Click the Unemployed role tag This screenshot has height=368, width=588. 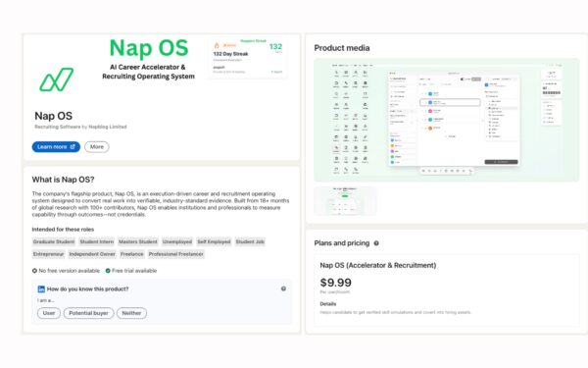[x=177, y=241]
